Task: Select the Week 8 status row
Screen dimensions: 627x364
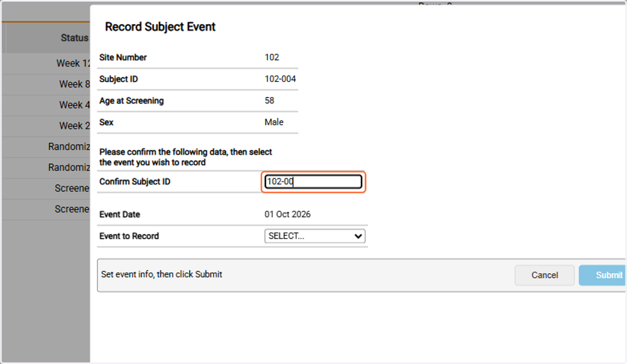Action: 45,84
